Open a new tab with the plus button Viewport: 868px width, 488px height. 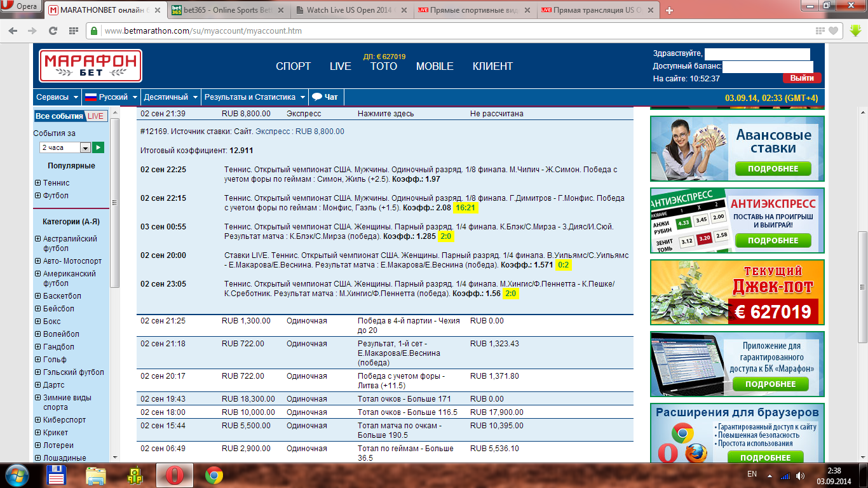(669, 10)
